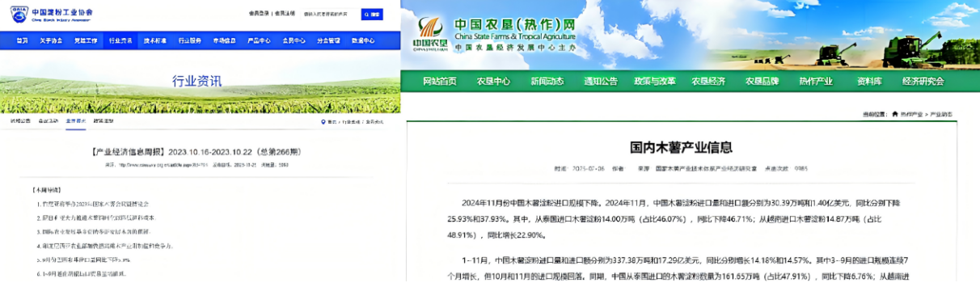This screenshot has height=304, width=980.
Task: Open 行业服务 menu item
Action: pos(190,40)
